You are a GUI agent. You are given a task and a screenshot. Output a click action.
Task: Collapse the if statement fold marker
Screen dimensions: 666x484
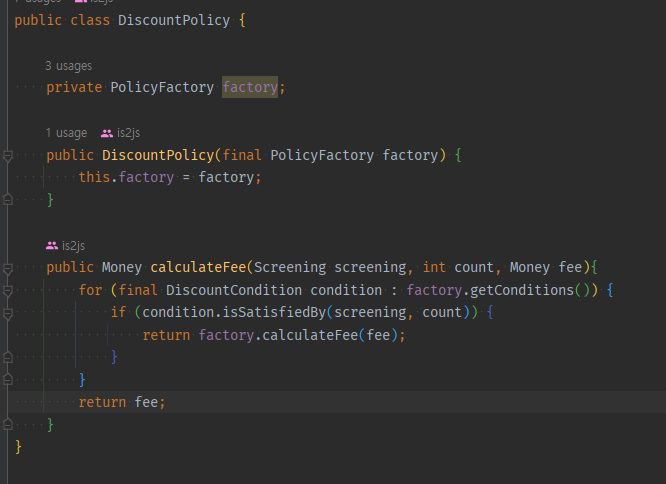coord(7,314)
